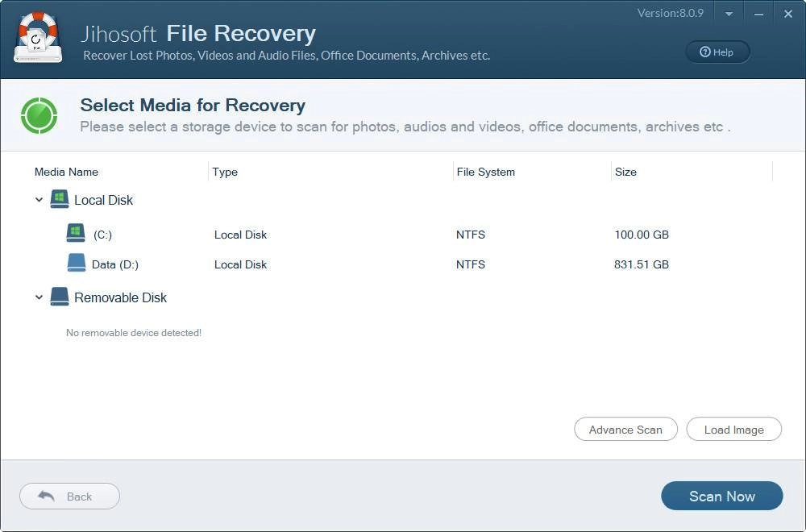Select the Data (D:) drive row
Screen dimensions: 806x532
(403, 264)
